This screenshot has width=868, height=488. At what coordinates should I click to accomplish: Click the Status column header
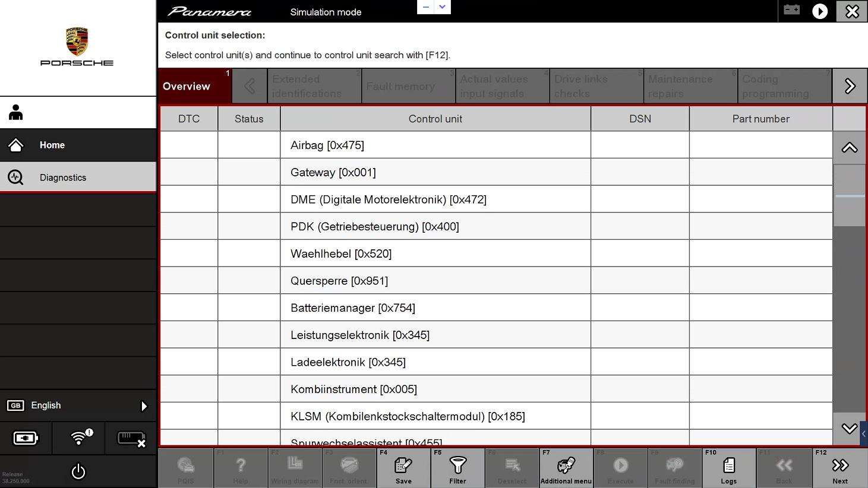click(249, 119)
